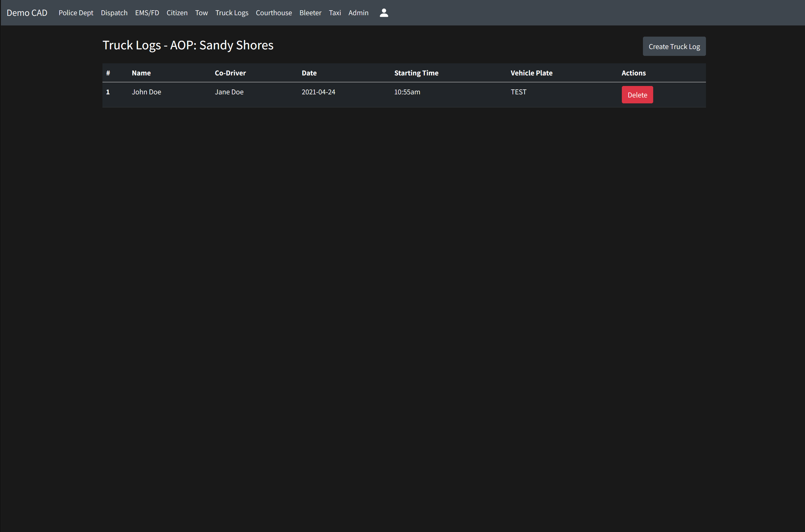Select the TEST vehicle plate cell
This screenshot has width=805, height=532.
(518, 92)
